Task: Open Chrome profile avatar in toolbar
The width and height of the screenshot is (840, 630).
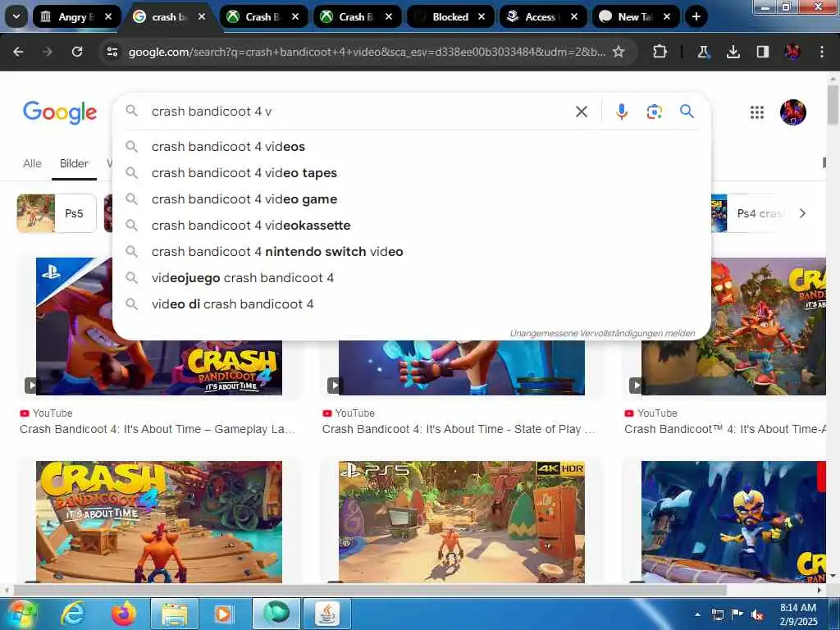Action: click(x=792, y=52)
